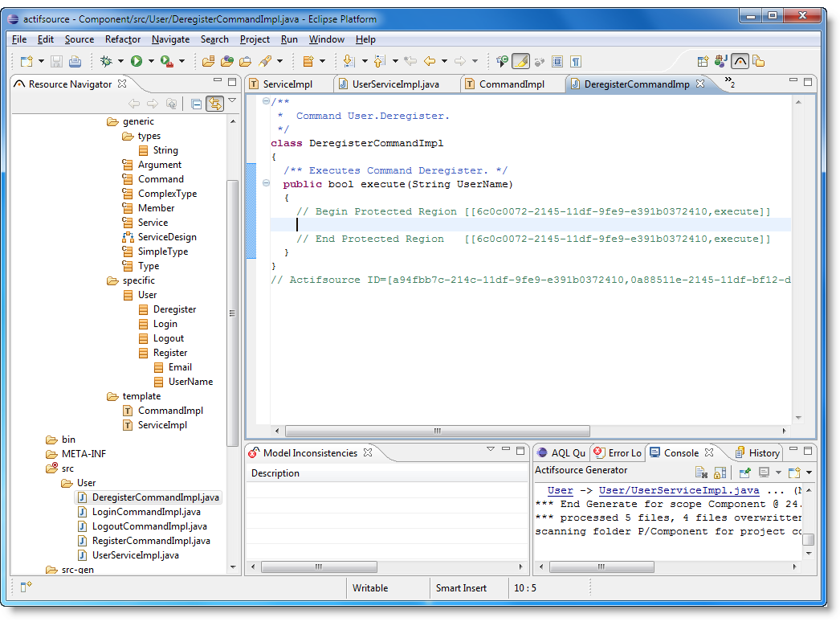This screenshot has width=840, height=630.
Task: Open the Run button dropdown arrow
Action: pyautogui.click(x=151, y=61)
